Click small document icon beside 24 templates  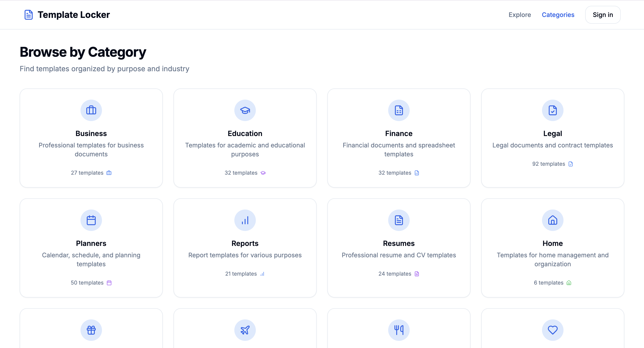point(417,274)
